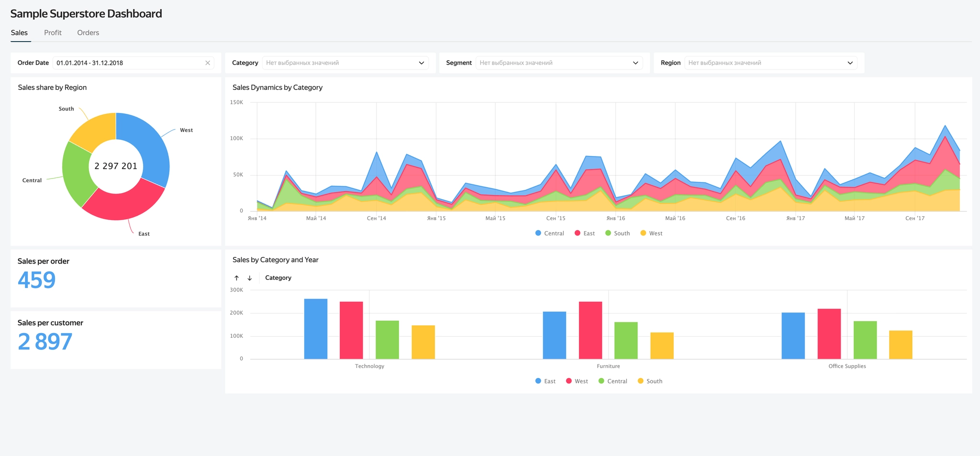Expand the Segment filter dropdown
The image size is (980, 456).
559,63
